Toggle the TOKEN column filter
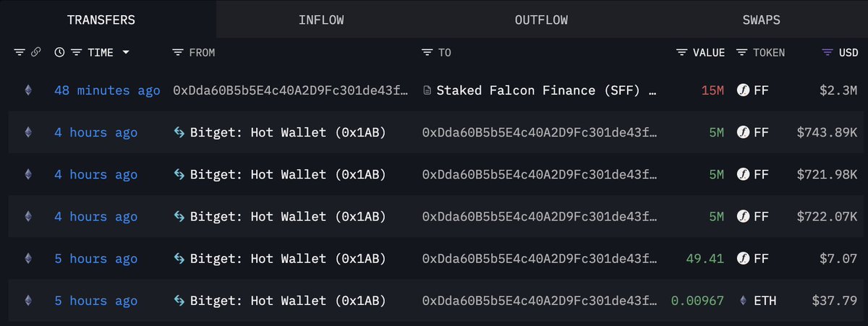868x326 pixels. click(x=741, y=53)
